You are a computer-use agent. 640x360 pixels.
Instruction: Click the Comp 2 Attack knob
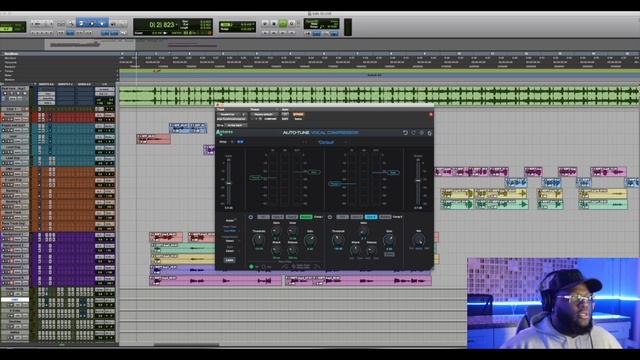(x=356, y=250)
